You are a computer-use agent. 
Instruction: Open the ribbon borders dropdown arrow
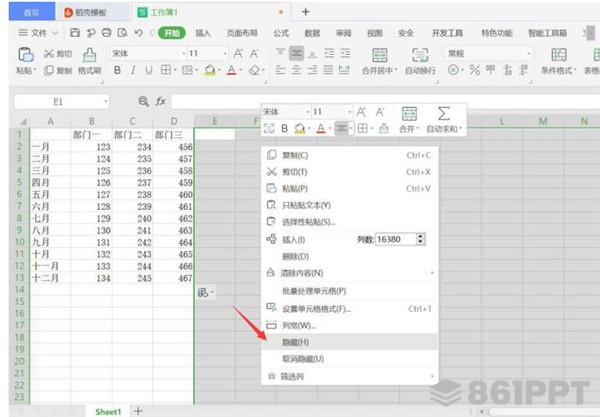point(175,70)
